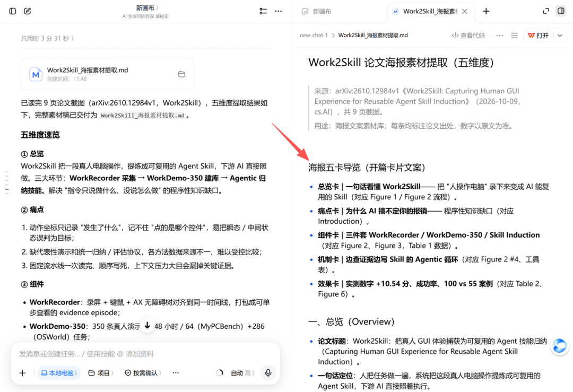This screenshot has height=392, width=573.
Task: Expand the right panel to fullscreen
Action: [546, 11]
